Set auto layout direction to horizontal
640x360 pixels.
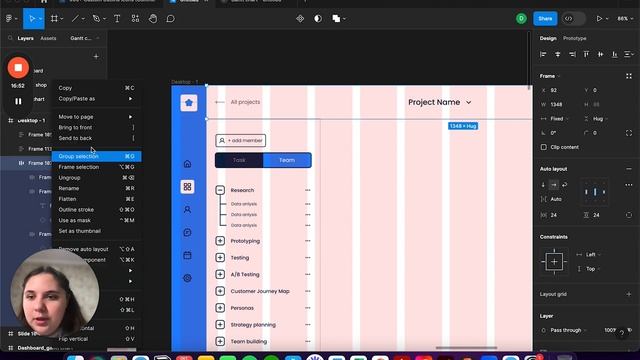pyautogui.click(x=554, y=185)
